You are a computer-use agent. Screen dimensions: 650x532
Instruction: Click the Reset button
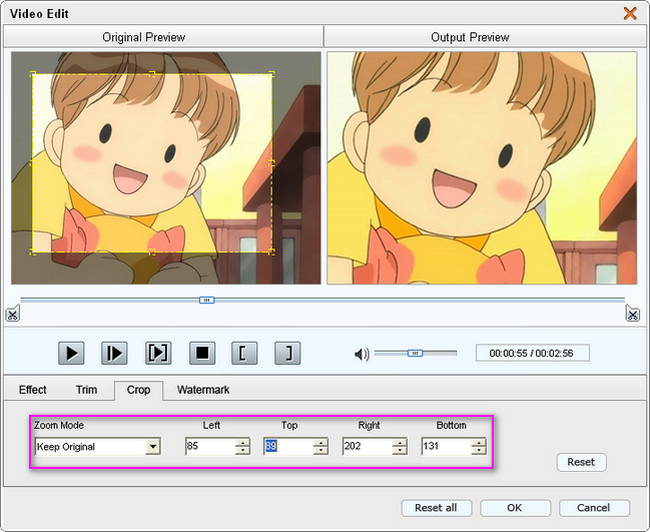(x=581, y=462)
